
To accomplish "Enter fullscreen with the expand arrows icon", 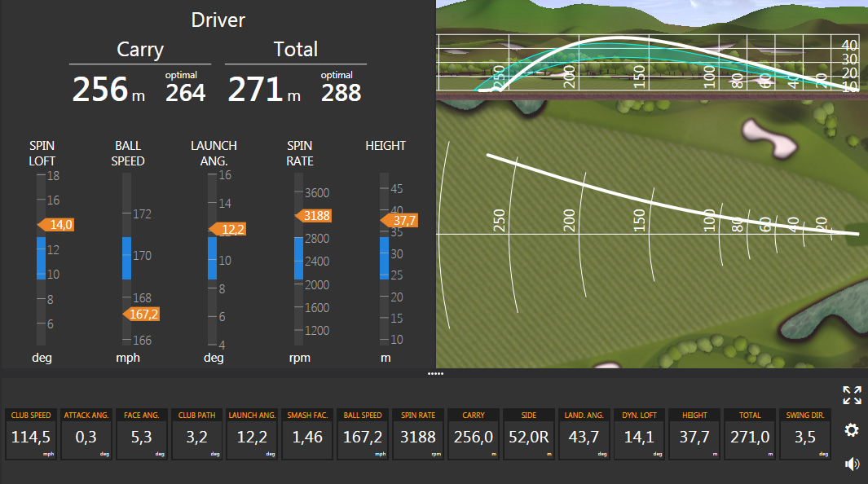I will pos(852,396).
